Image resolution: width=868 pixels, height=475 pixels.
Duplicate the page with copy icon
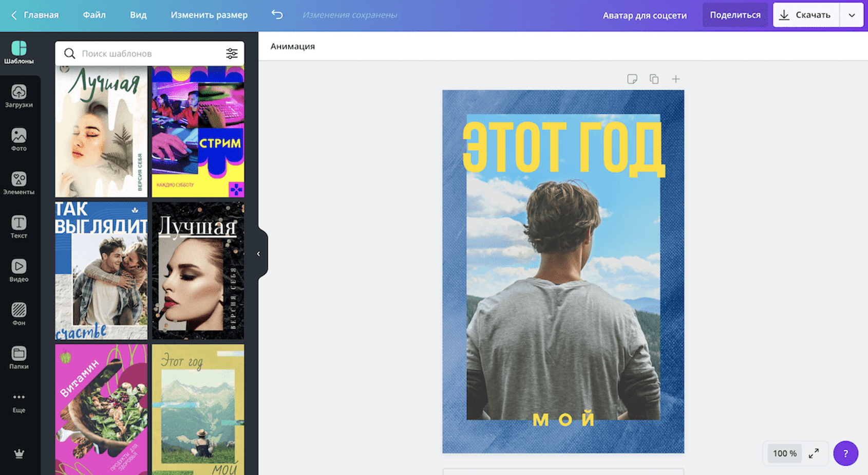coord(654,79)
